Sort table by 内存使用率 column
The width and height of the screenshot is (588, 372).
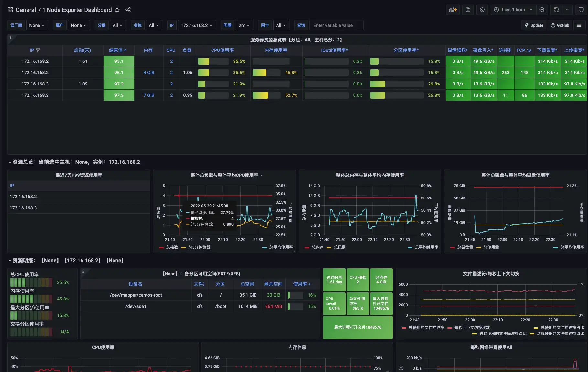click(x=276, y=50)
